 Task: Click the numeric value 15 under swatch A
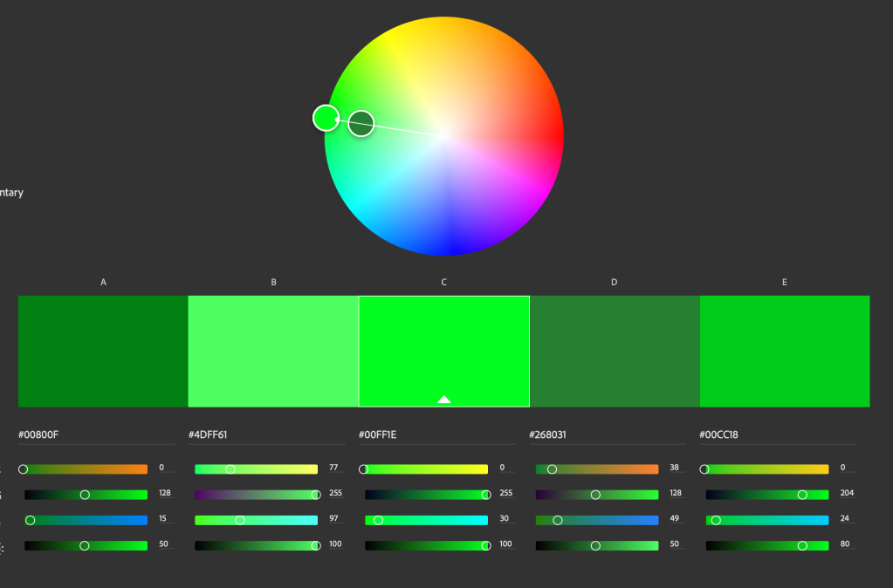click(x=163, y=518)
